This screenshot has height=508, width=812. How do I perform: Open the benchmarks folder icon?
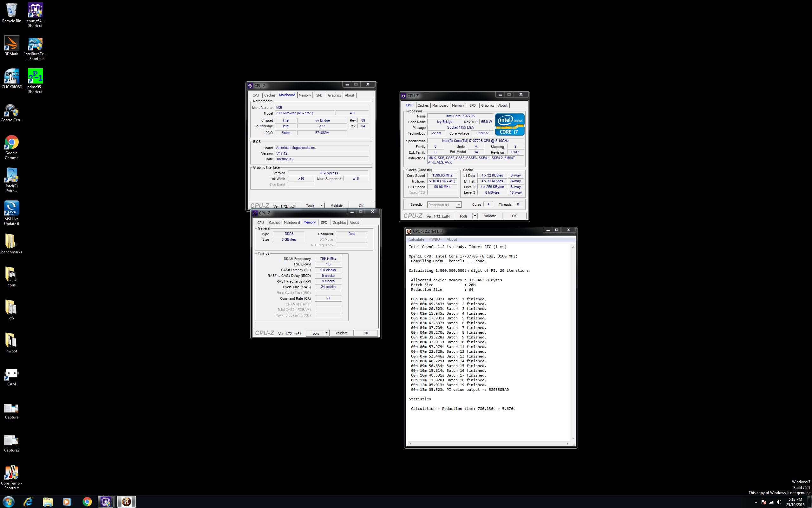point(11,244)
